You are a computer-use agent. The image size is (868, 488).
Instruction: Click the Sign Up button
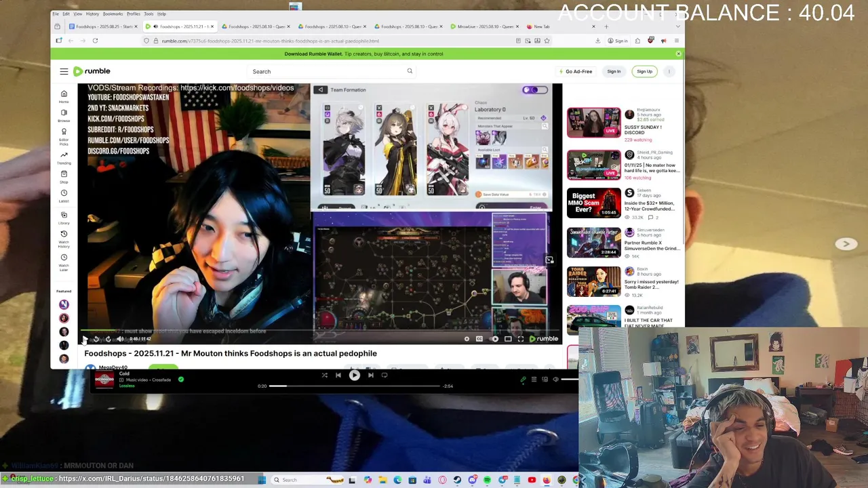click(x=644, y=71)
